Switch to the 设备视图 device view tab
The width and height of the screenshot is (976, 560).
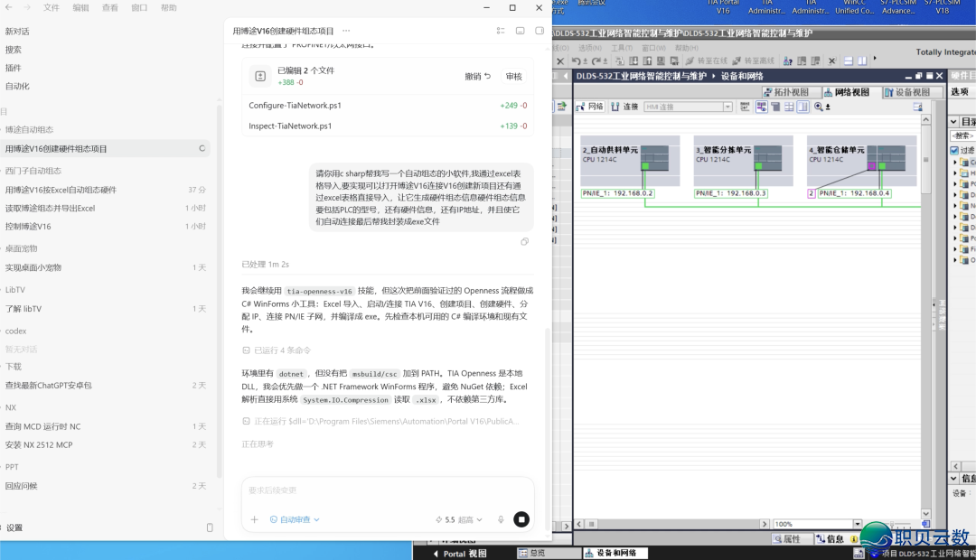pos(913,92)
